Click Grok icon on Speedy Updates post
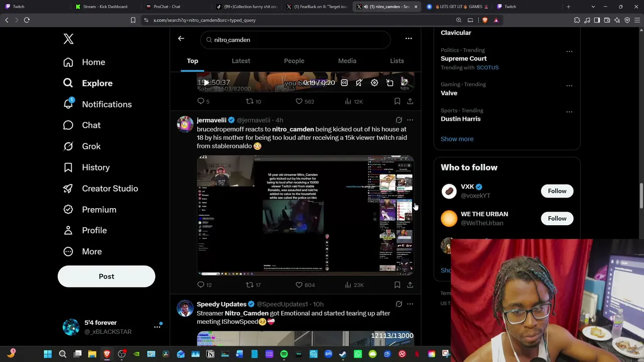The height and width of the screenshot is (362, 644). click(399, 304)
